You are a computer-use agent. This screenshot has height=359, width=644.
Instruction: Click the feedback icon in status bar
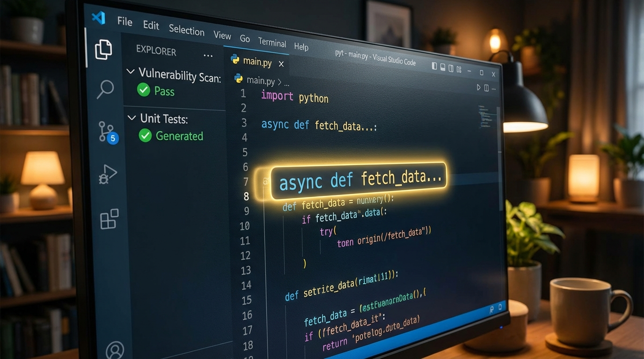491,309
